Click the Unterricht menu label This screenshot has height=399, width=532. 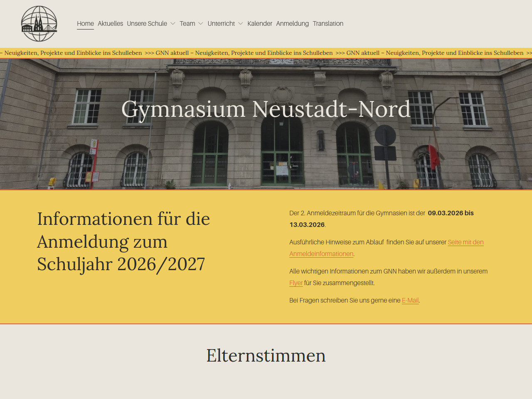221,24
